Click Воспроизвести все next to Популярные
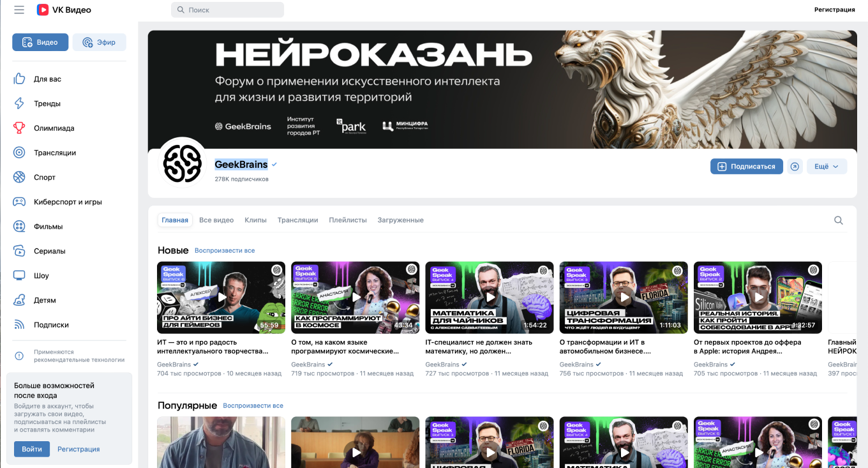 (x=253, y=405)
